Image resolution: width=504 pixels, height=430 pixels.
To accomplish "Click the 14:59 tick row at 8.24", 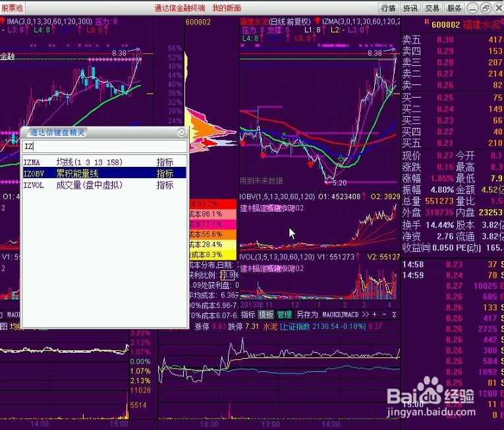I will (x=452, y=275).
